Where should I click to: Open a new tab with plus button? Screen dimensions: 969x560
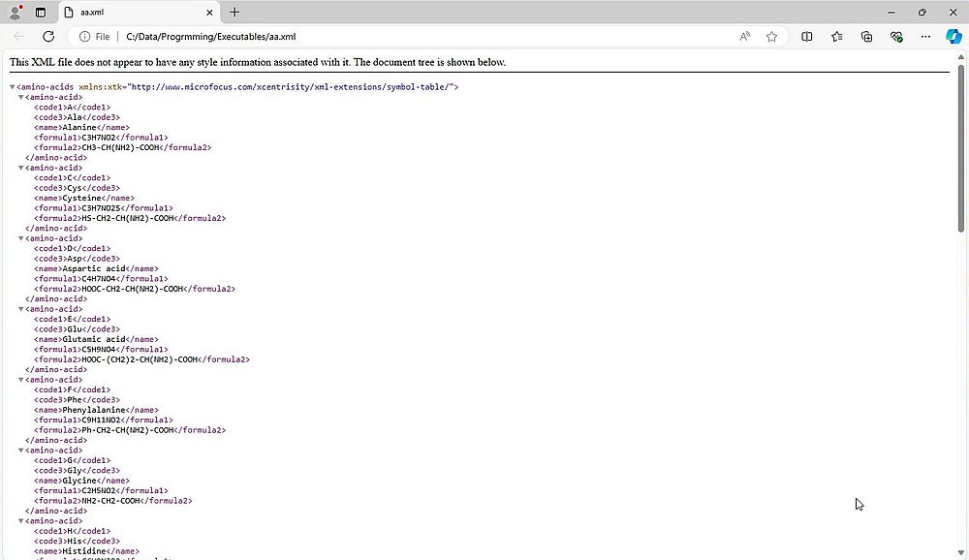click(x=234, y=13)
